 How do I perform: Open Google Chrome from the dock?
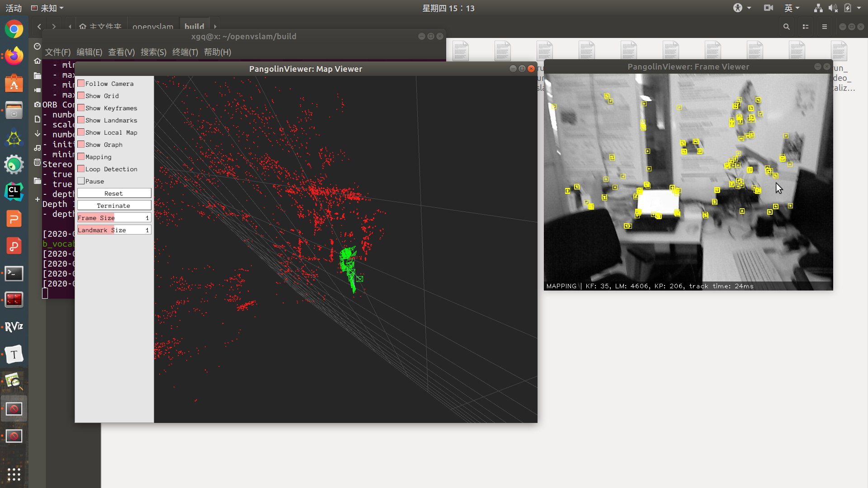(x=14, y=30)
